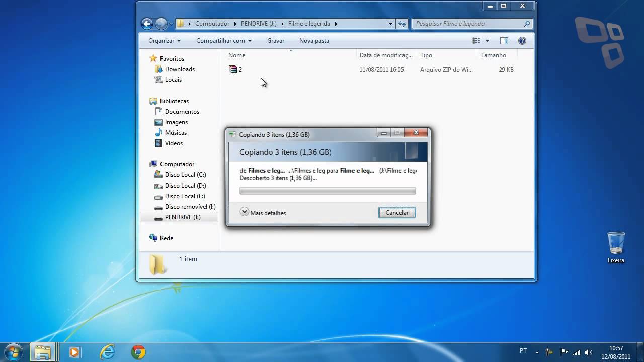Click the refresh button beside address bar
The image size is (644, 362).
point(402,24)
